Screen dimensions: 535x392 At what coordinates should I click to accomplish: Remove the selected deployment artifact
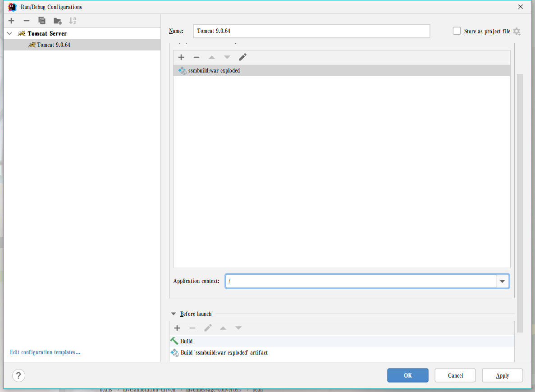197,57
